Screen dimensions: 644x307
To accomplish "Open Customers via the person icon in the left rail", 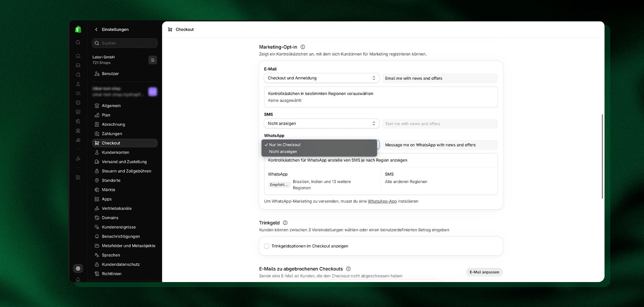I will (78, 84).
